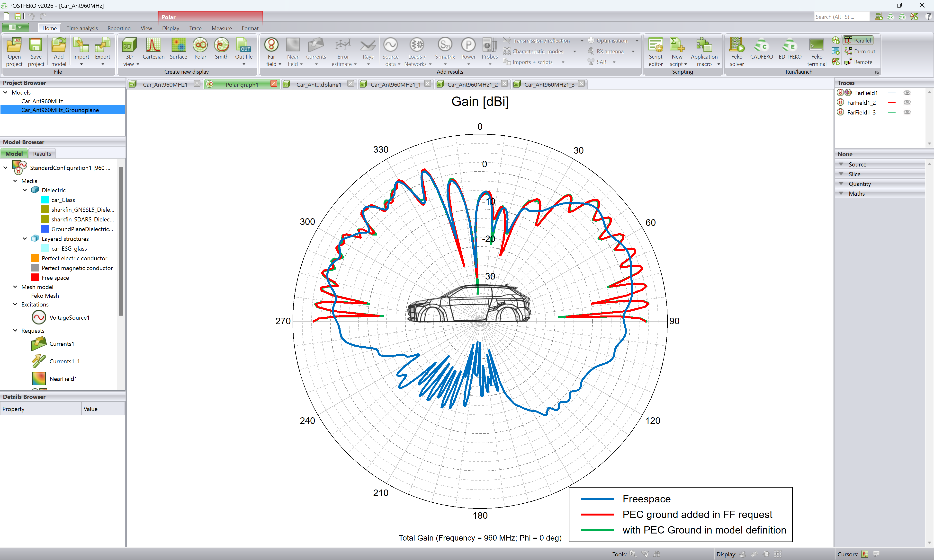The image size is (934, 560).
Task: Launch CADFEKO
Action: click(x=761, y=48)
